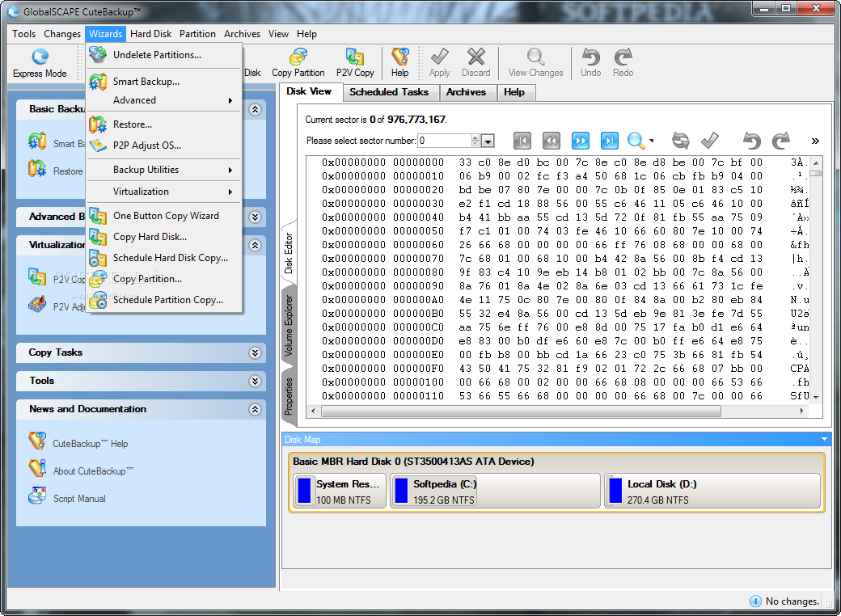Select Copy Partition in Wizards menu
This screenshot has height=616, width=841.
(163, 279)
